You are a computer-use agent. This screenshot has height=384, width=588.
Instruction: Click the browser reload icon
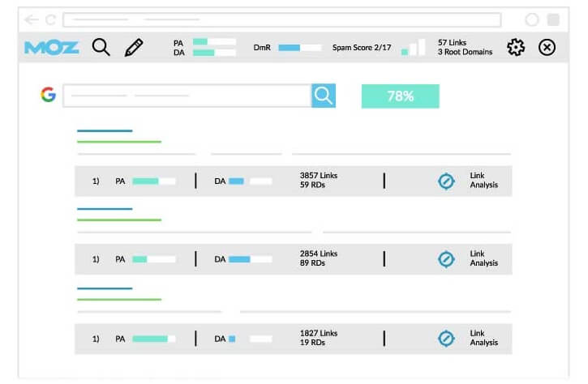[x=51, y=19]
